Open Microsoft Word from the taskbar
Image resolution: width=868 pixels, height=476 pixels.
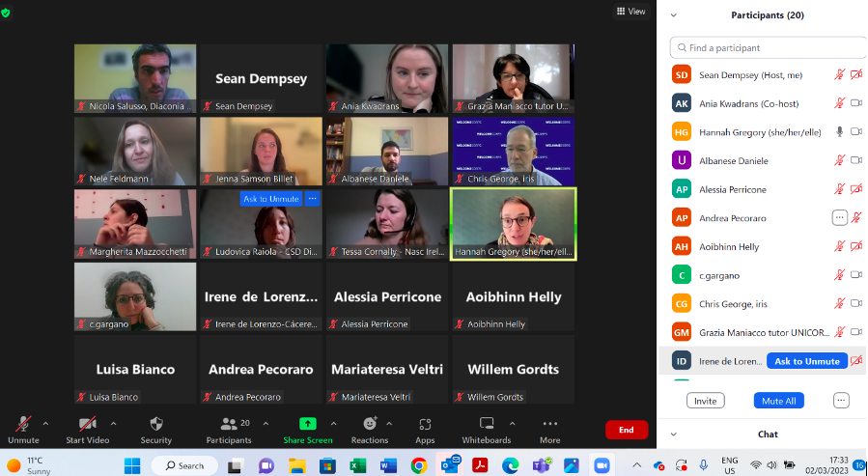pos(388,465)
